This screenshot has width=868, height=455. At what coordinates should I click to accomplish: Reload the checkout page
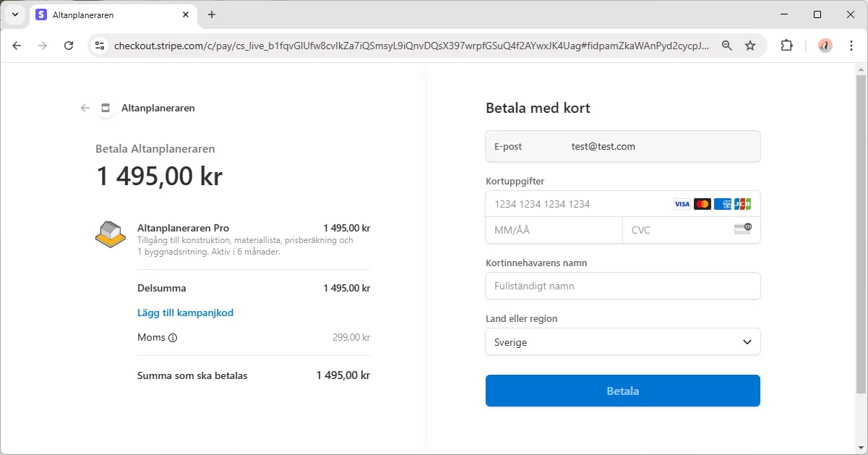pyautogui.click(x=69, y=46)
